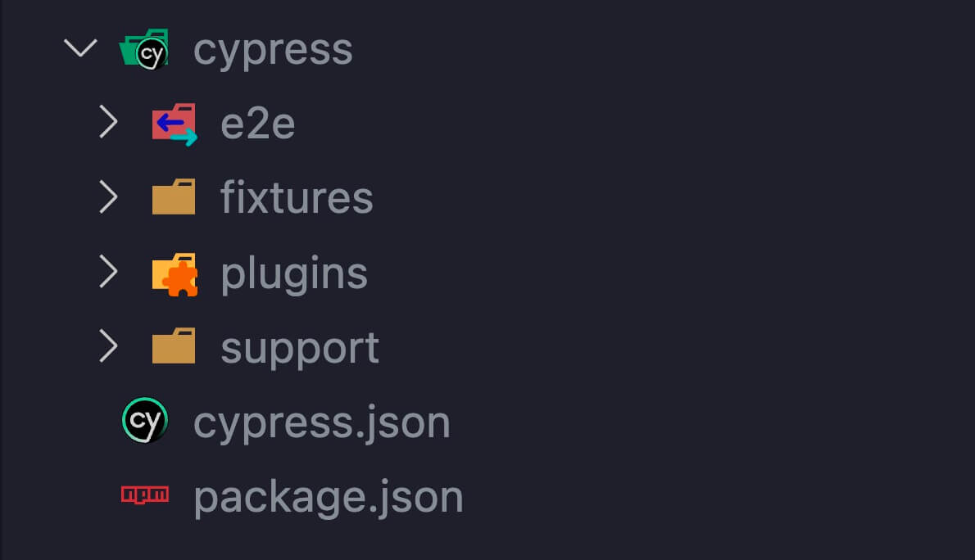Click the npm icon next to package.json
This screenshot has width=975, height=560.
[145, 494]
